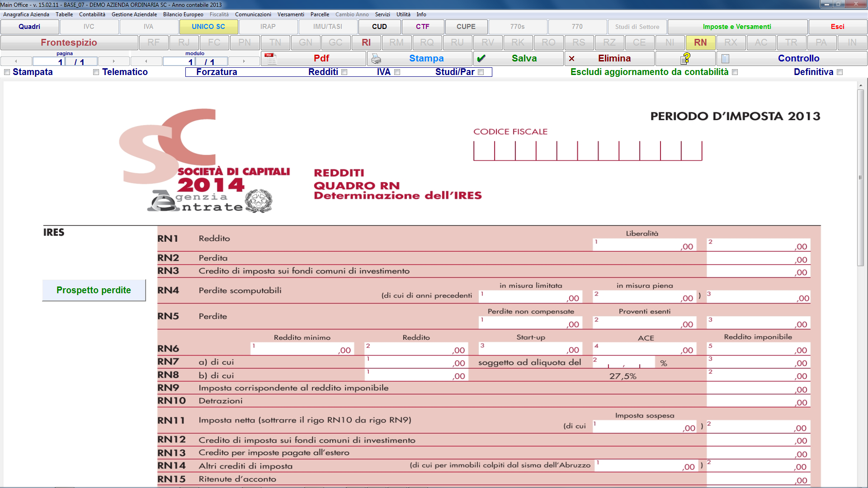Click the scrollbar up arrow

[860, 85]
